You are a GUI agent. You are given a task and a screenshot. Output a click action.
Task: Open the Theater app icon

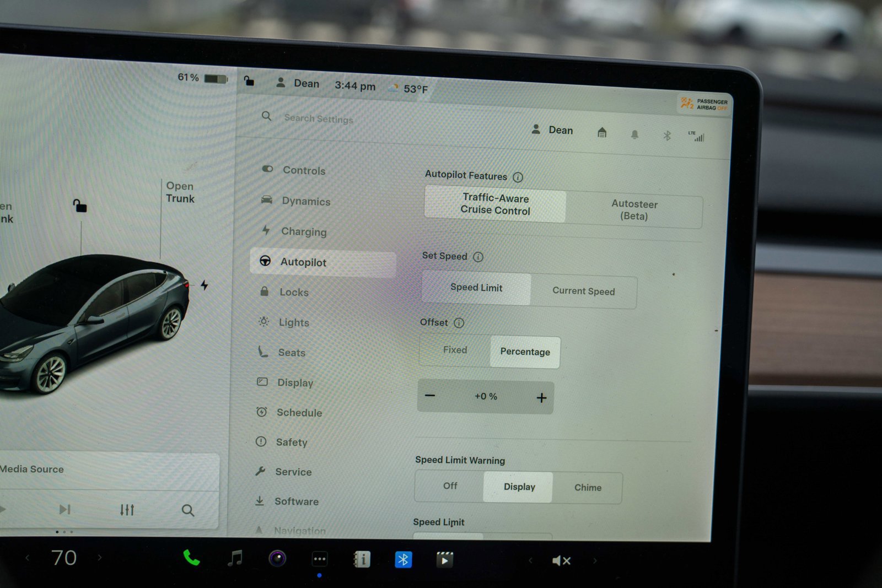click(445, 560)
